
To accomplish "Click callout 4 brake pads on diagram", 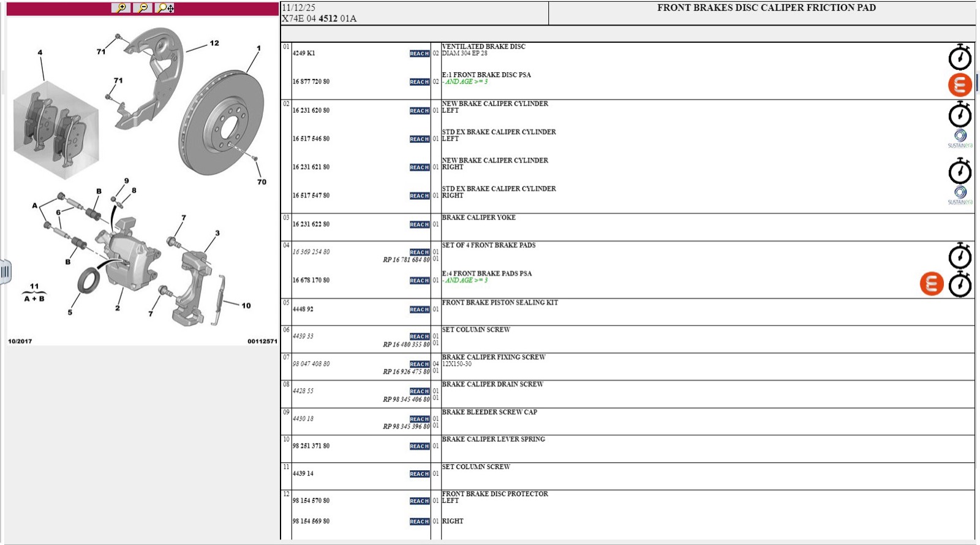I will (40, 52).
